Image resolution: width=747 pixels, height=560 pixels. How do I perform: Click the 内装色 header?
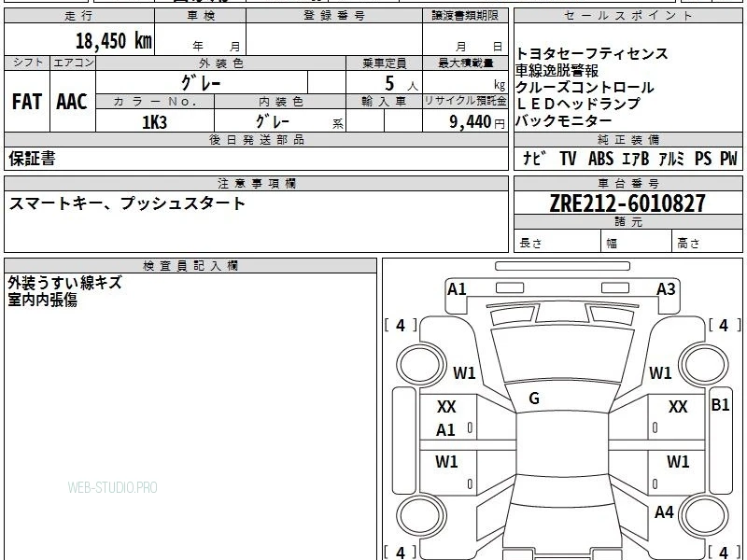280,102
